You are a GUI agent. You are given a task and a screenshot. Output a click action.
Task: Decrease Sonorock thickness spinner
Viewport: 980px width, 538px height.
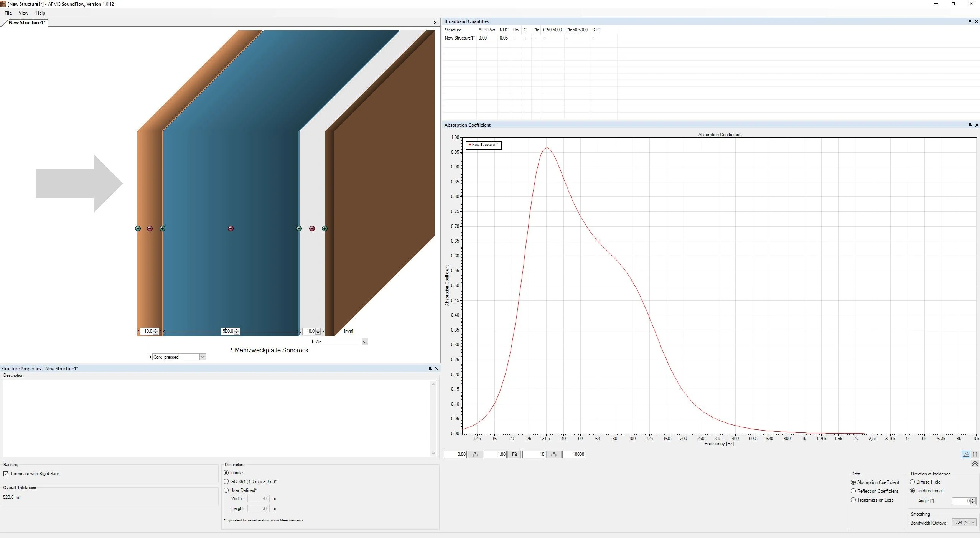tap(237, 333)
